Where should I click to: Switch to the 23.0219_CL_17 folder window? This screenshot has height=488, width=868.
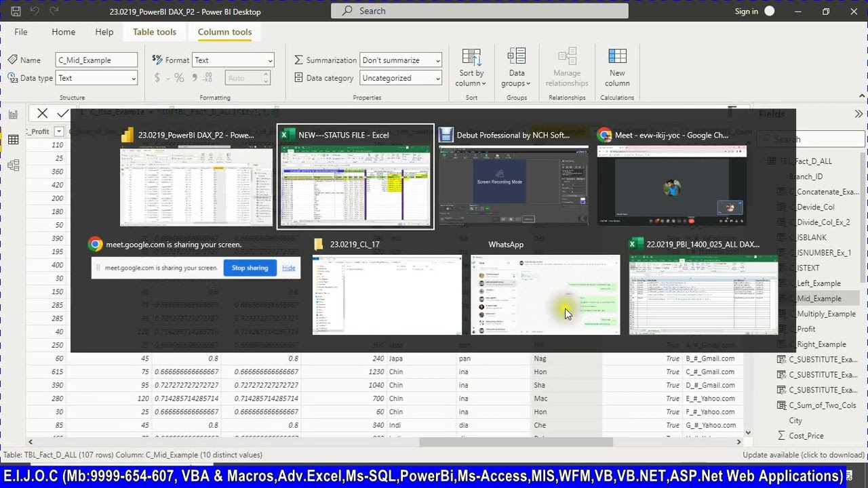387,287
